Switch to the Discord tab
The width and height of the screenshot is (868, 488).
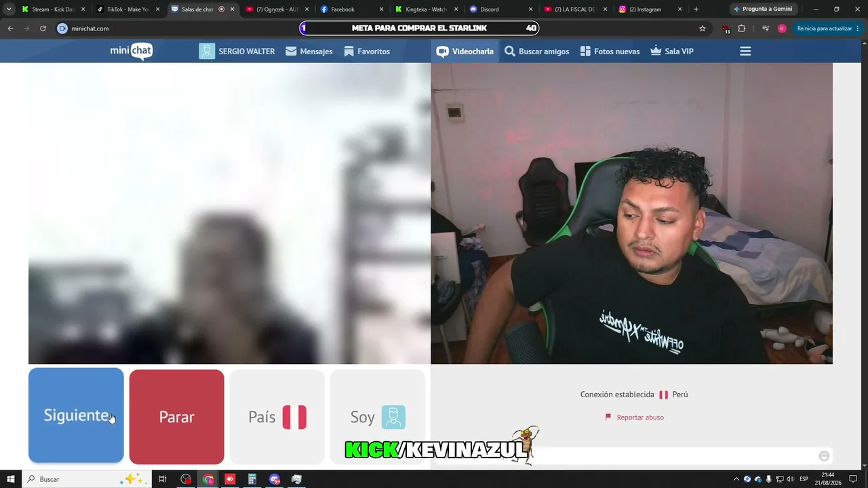pos(501,9)
